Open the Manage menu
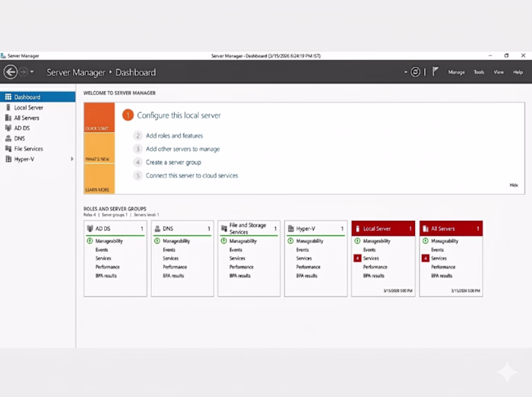532x397 pixels. [456, 72]
